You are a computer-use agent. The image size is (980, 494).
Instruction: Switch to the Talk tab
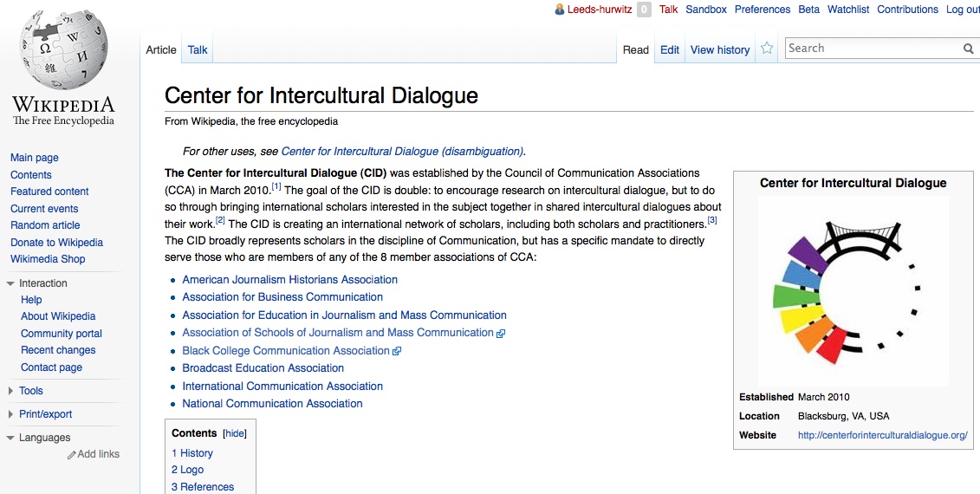tap(198, 49)
